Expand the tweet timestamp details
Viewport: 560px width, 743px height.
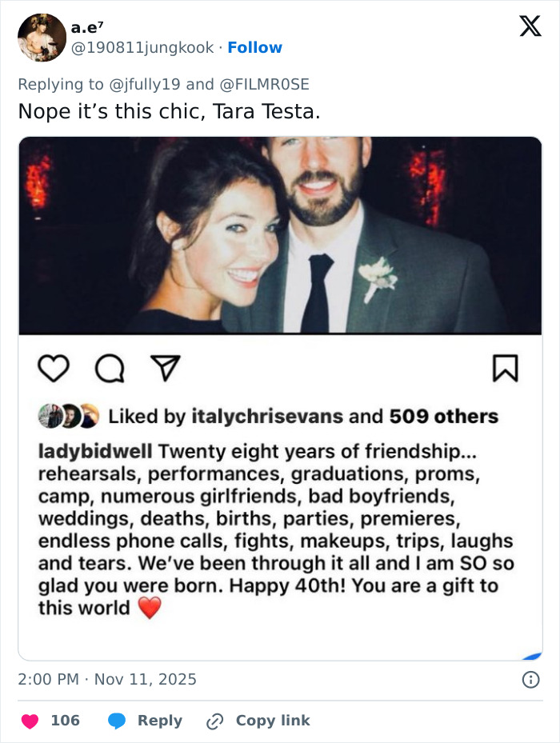107,679
